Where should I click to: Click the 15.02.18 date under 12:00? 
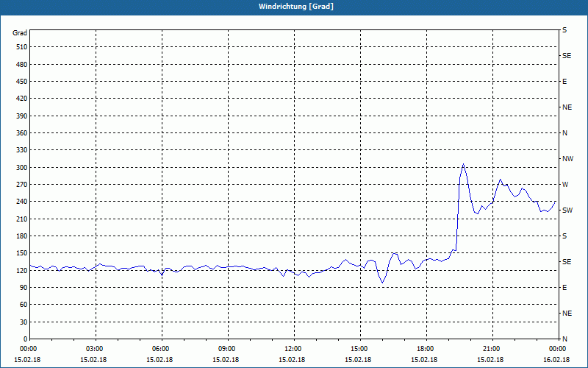coord(292,360)
